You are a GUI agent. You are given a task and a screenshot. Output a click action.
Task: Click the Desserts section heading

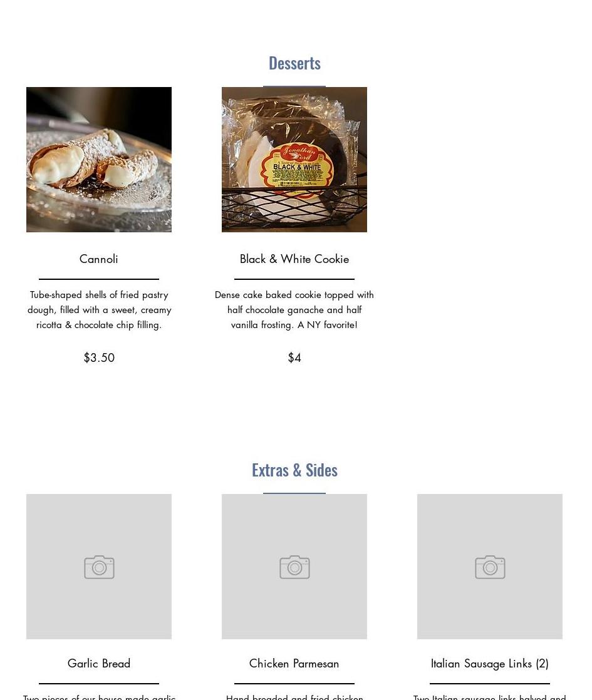(294, 63)
